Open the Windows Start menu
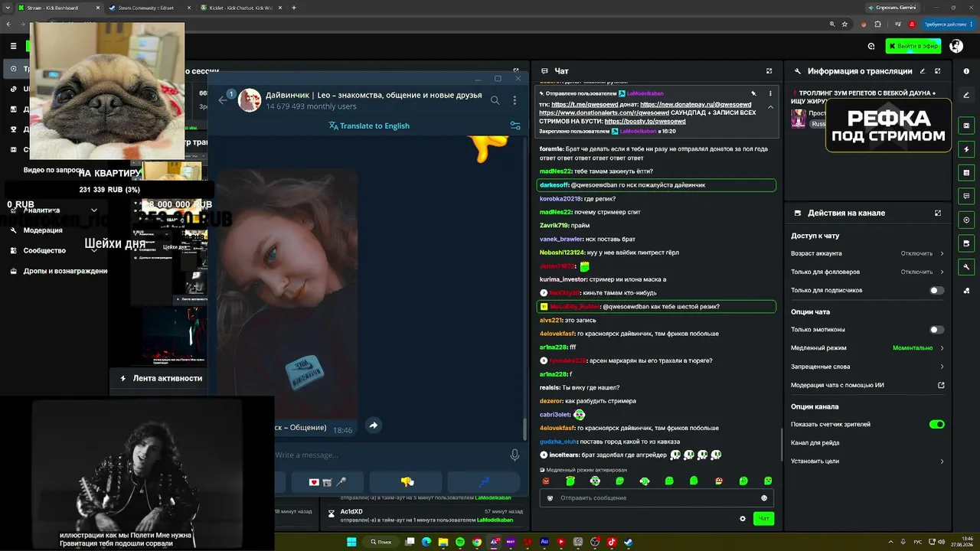 click(x=351, y=542)
